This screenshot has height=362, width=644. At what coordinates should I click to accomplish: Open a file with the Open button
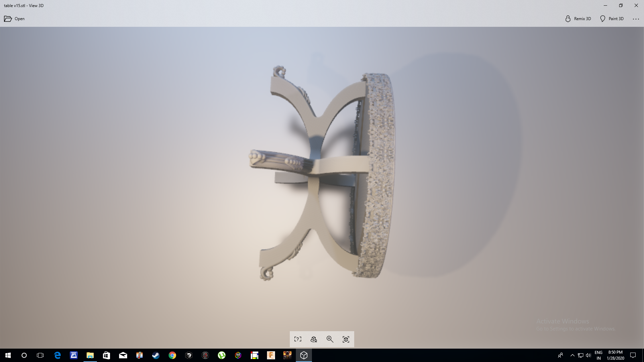click(14, 19)
